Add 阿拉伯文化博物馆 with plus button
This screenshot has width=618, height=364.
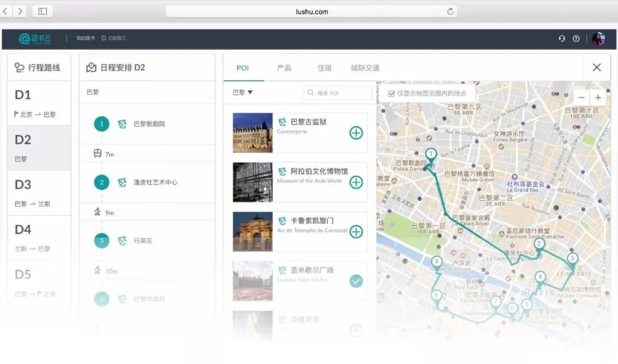click(356, 182)
